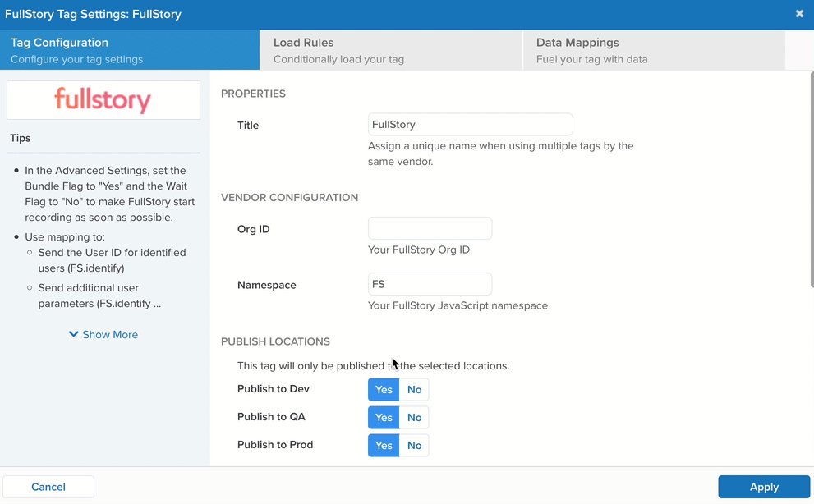Click the Apply button

tap(764, 487)
